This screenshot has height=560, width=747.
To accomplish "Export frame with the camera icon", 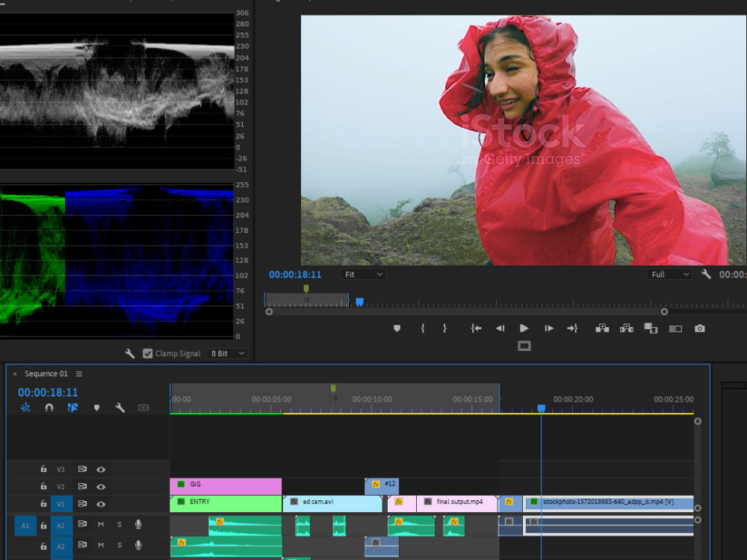I will (x=699, y=328).
